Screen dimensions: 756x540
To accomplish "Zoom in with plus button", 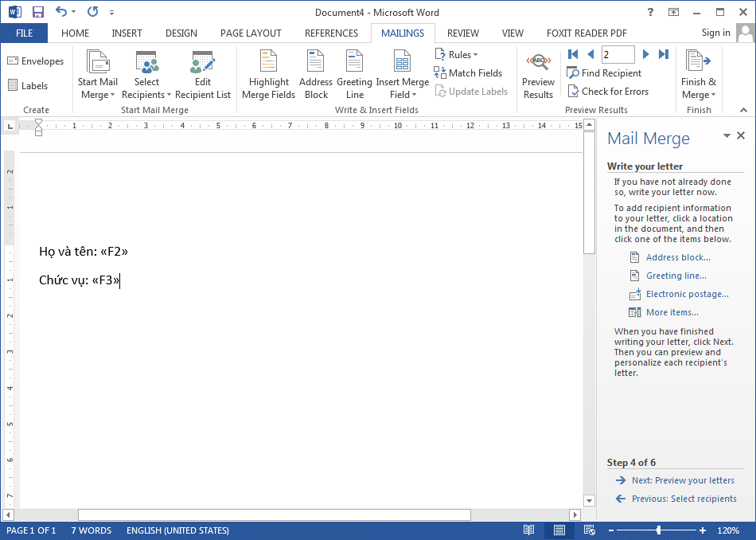I will 703,530.
